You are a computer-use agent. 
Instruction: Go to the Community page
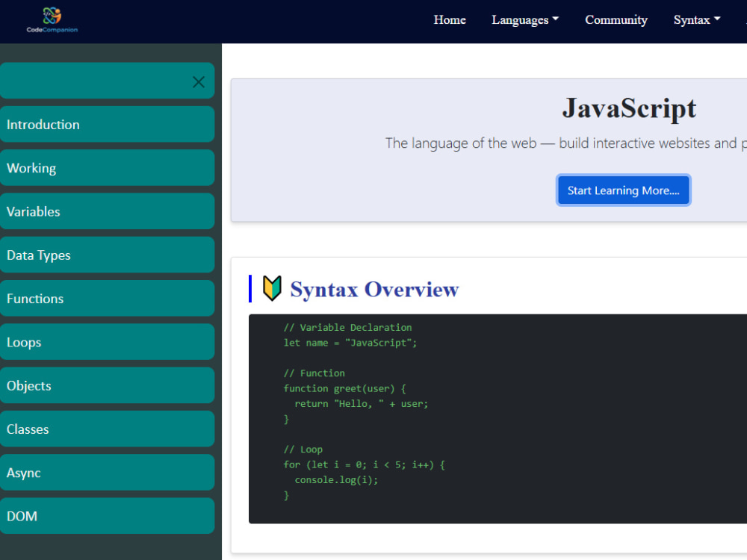(616, 20)
